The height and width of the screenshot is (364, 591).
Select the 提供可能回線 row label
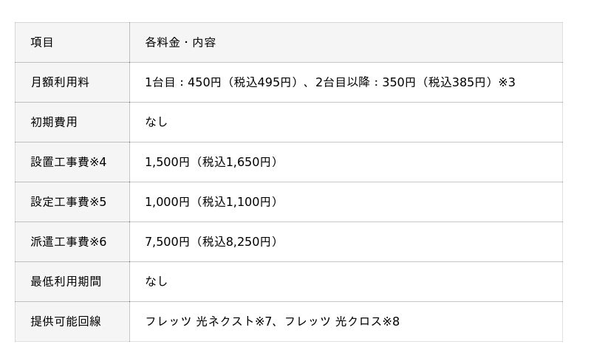click(66, 322)
